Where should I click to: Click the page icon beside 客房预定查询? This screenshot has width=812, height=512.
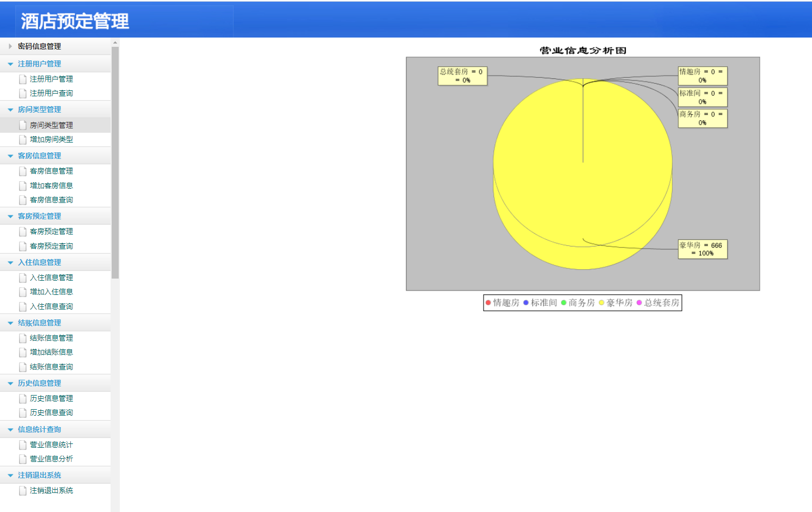23,246
